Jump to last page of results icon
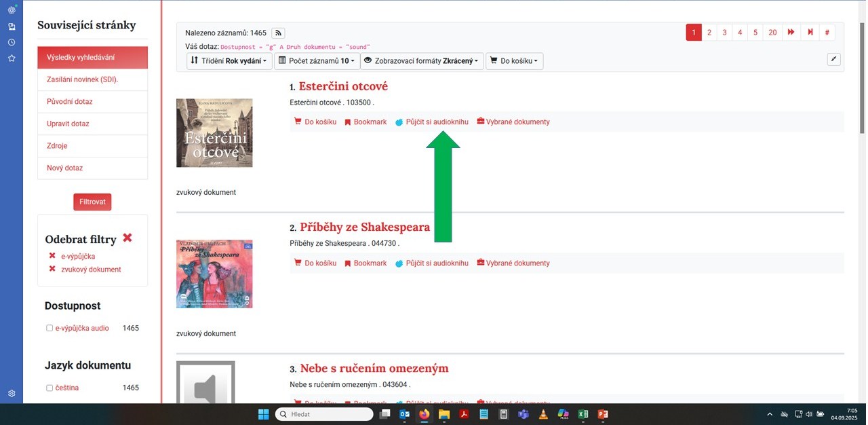This screenshot has width=868, height=425. coord(810,33)
